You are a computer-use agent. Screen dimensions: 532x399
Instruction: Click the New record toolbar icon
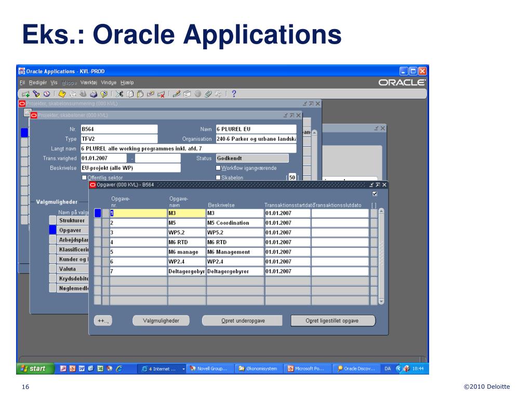pyautogui.click(x=26, y=94)
